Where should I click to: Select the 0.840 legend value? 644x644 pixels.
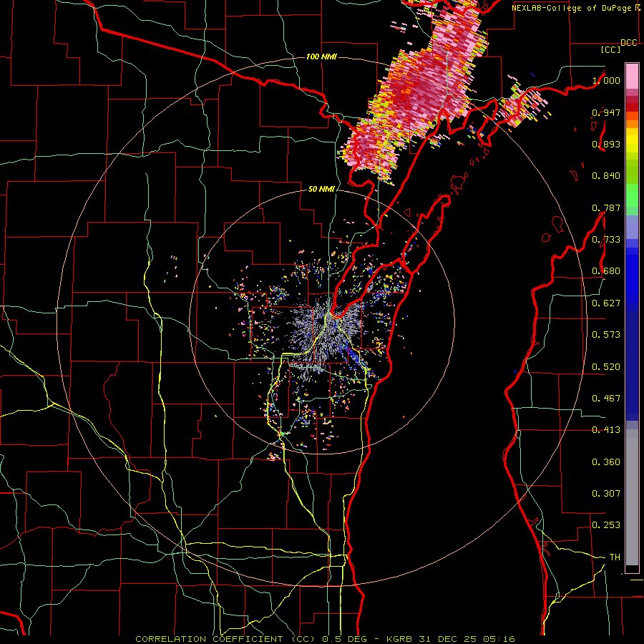pyautogui.click(x=606, y=176)
